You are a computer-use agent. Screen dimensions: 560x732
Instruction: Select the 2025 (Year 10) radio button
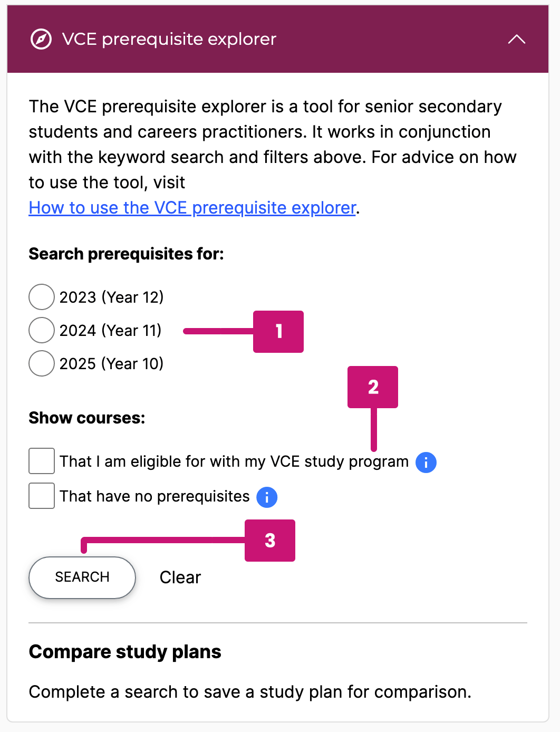pyautogui.click(x=41, y=363)
